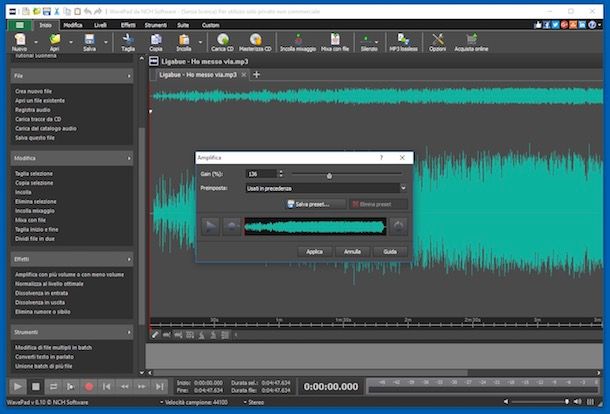Copy with the Copia toolbar icon
The height and width of the screenshot is (414, 610).
click(156, 42)
